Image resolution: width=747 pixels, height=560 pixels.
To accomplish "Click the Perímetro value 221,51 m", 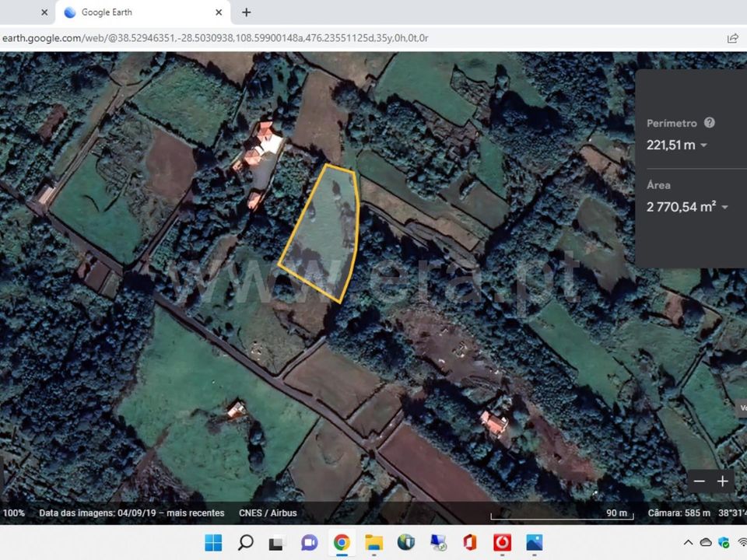I will [670, 145].
